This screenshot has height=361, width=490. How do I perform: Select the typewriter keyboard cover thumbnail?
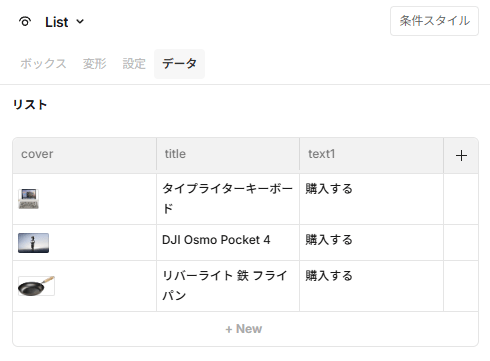pyautogui.click(x=28, y=199)
